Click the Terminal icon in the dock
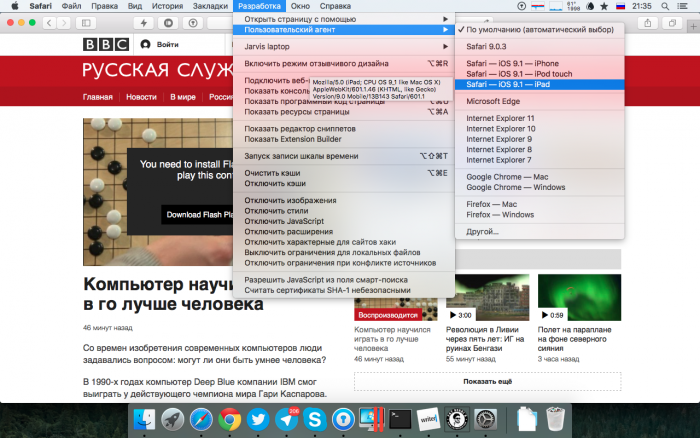Image resolution: width=700 pixels, height=438 pixels. click(x=400, y=419)
